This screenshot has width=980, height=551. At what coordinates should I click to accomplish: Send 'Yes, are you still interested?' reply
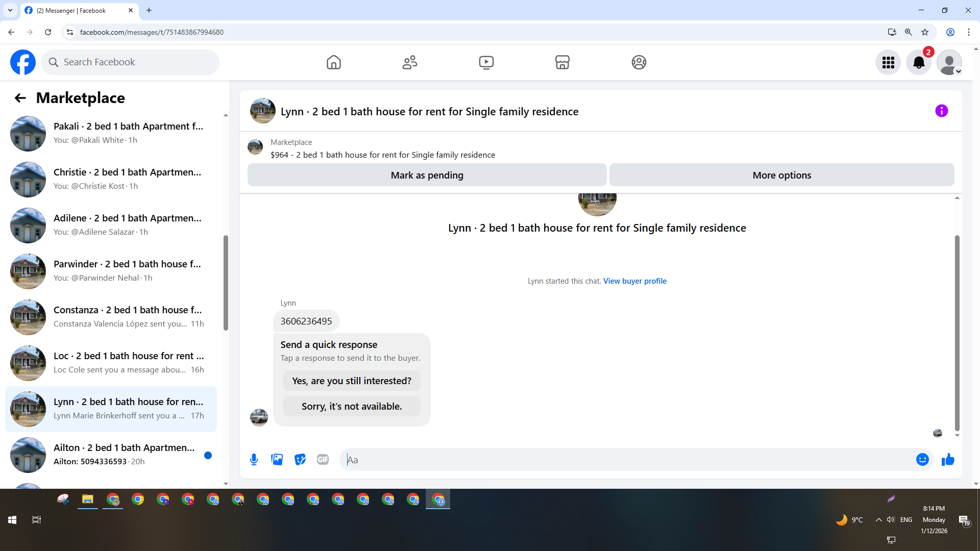coord(352,381)
